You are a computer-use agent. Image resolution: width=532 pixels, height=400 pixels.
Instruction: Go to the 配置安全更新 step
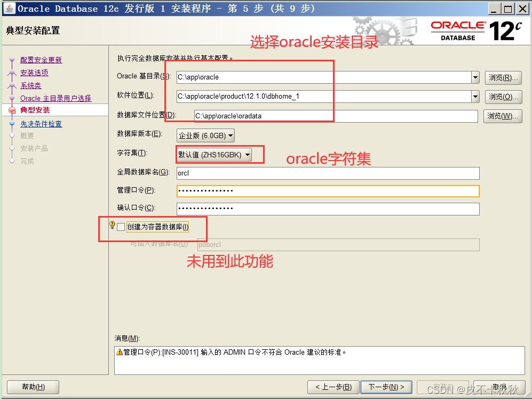[x=41, y=60]
